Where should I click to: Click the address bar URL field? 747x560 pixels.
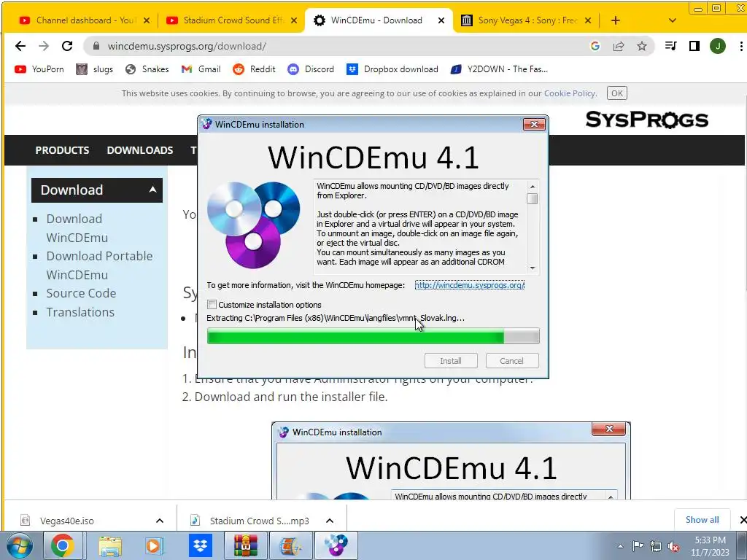pyautogui.click(x=333, y=46)
